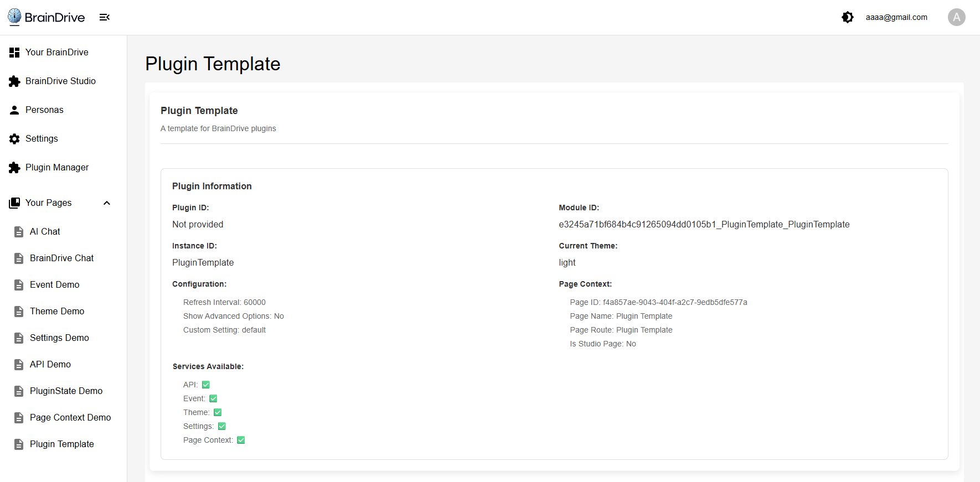Viewport: 980px width, 482px height.
Task: Collapse the Your Pages section chevron
Action: pyautogui.click(x=107, y=203)
